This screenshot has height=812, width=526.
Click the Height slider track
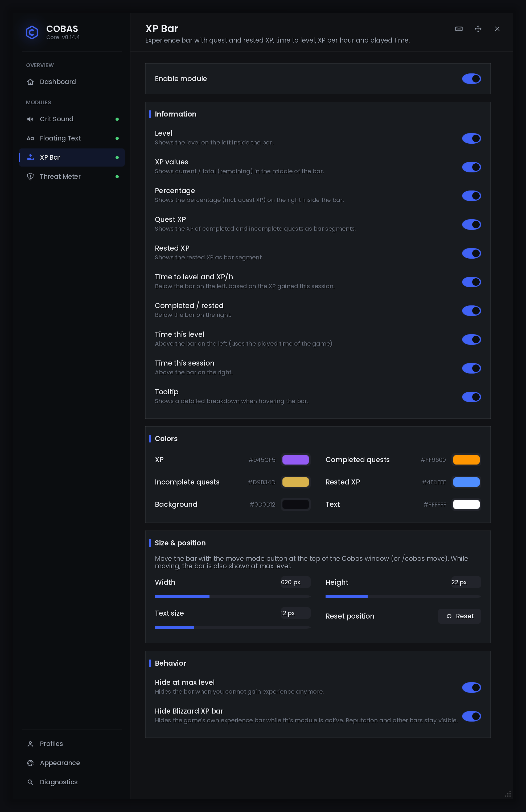[404, 596]
